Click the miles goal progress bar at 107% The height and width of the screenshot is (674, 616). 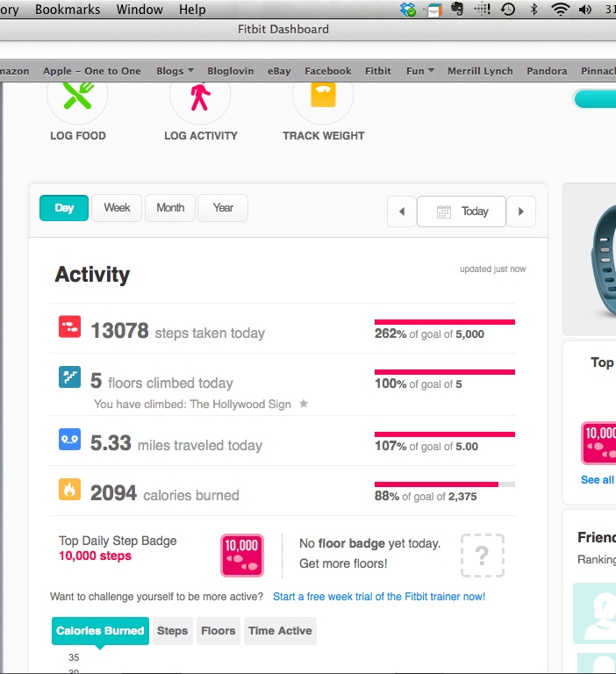(x=445, y=434)
